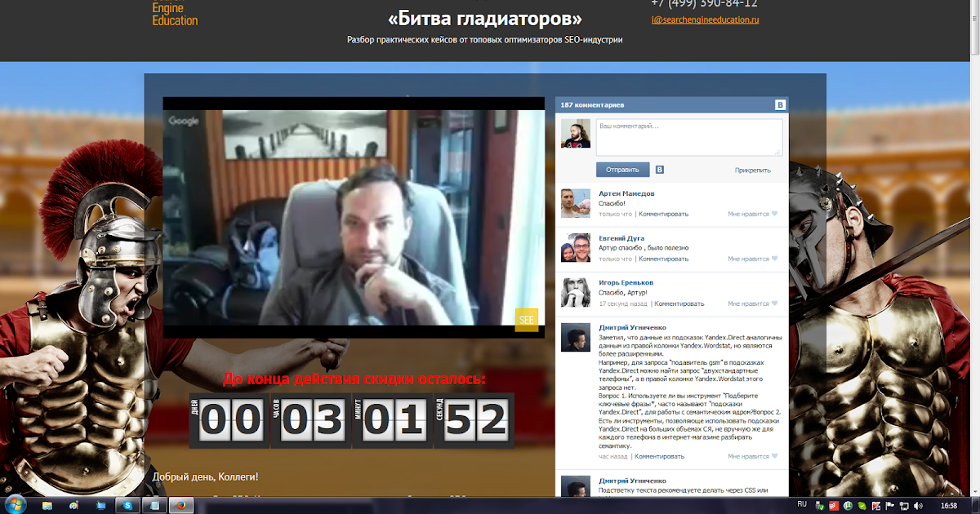The height and width of the screenshot is (514, 980).
Task: Click Комментировать under the 'час назад' comment
Action: [660, 456]
